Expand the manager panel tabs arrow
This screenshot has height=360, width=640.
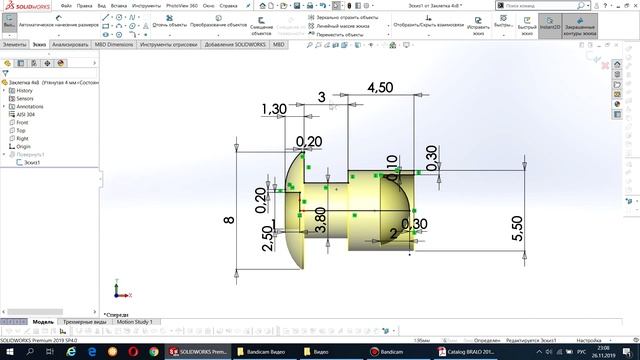coord(95,63)
